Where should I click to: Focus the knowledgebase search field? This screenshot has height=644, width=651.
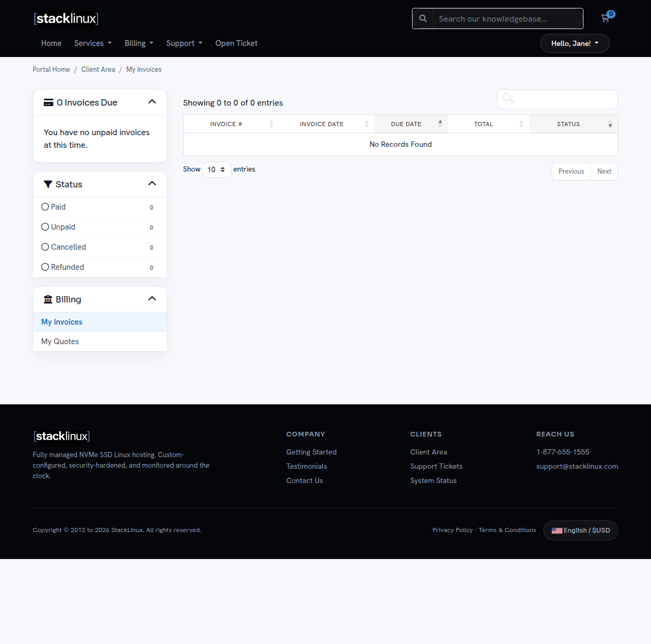(x=508, y=18)
